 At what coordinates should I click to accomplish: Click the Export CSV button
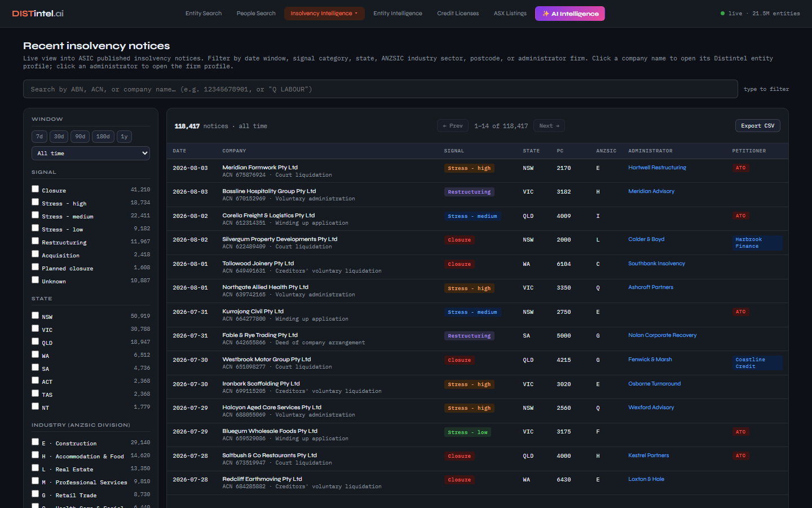tap(757, 126)
